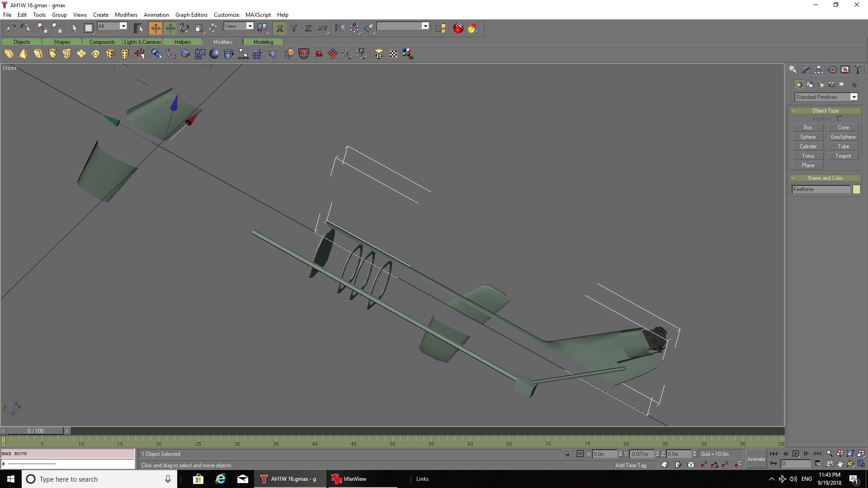Activate the Select Object arrow tool
Image resolution: width=868 pixels, height=488 pixels.
[74, 28]
